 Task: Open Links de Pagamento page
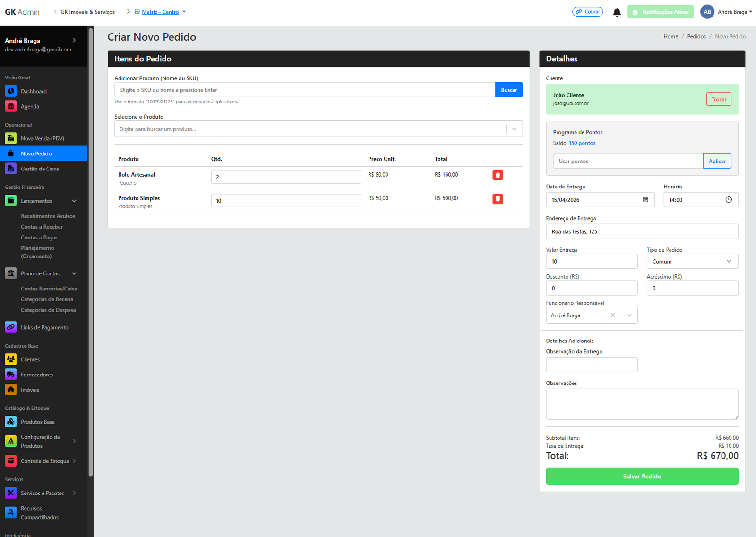coord(44,327)
